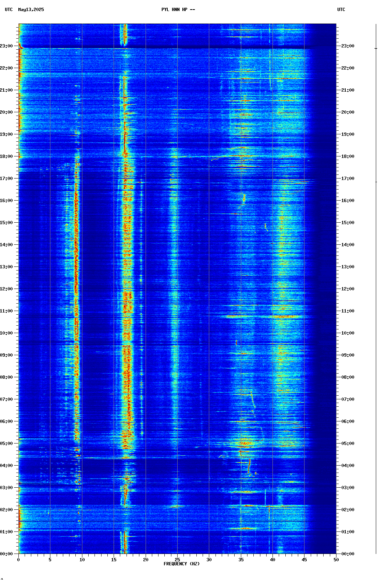Click 08:00 on the left time axis
This screenshot has width=392, height=583.
6,377
